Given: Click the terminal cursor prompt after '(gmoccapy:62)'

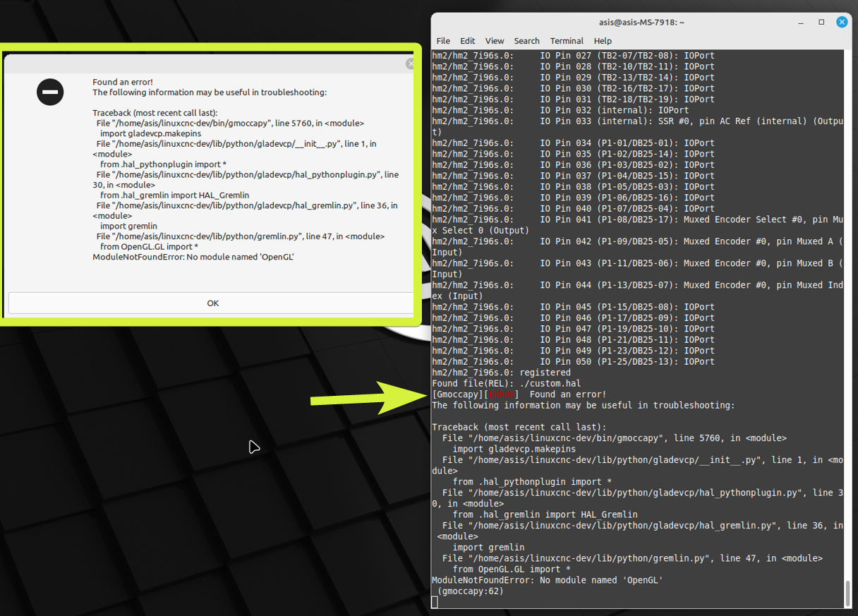Looking at the screenshot, I should click(x=435, y=602).
